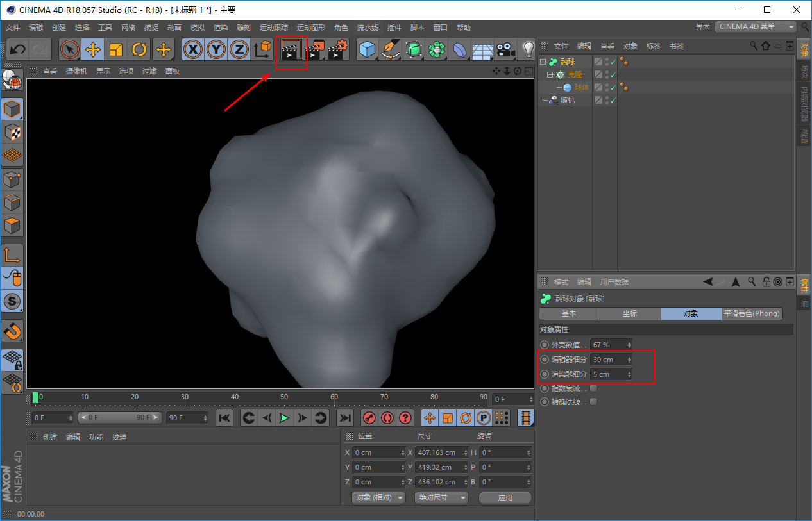The height and width of the screenshot is (521, 812).
Task: Select the 随机 effector in tree
Action: [568, 101]
